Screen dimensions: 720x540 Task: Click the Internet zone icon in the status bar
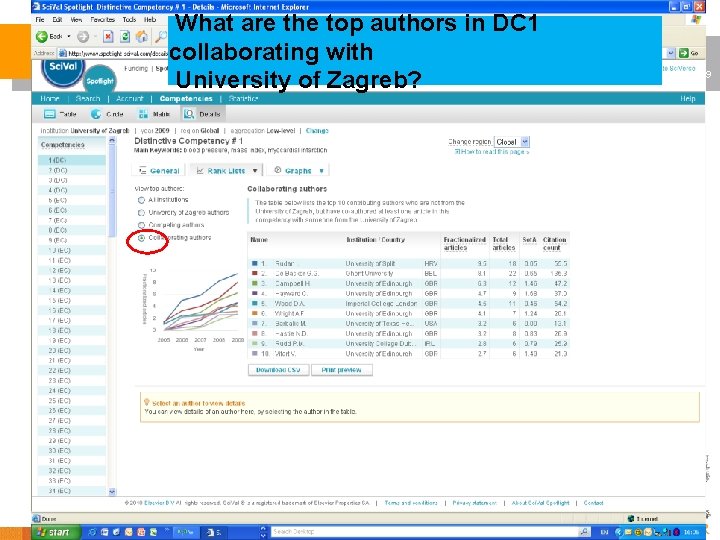631,518
